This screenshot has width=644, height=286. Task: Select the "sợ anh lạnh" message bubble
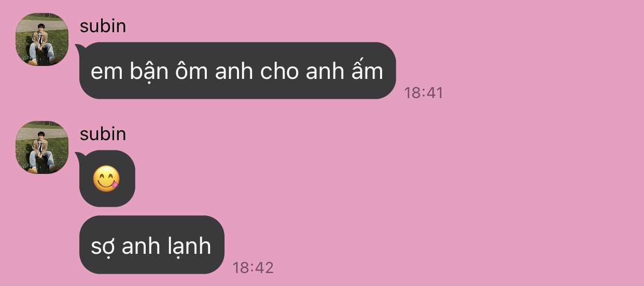click(152, 245)
